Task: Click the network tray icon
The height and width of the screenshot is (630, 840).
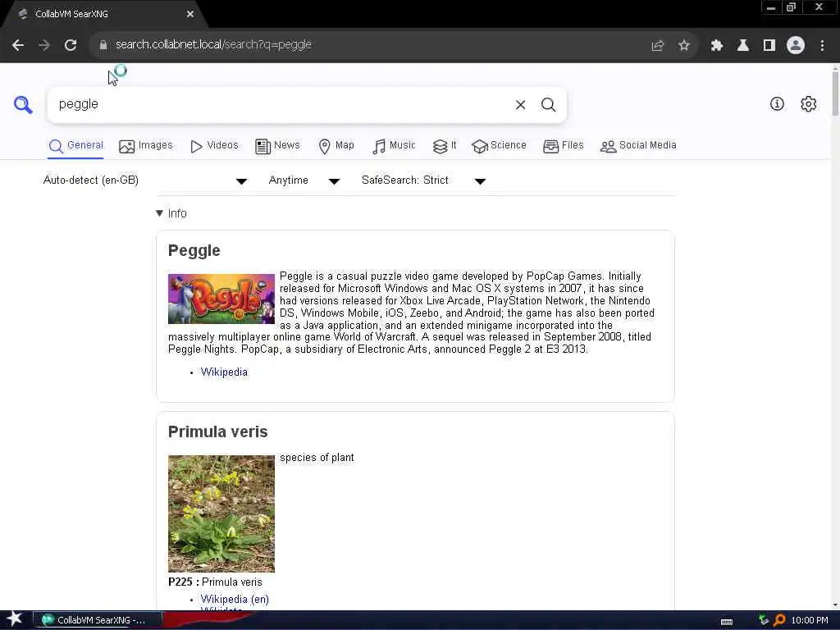Action: 764,620
